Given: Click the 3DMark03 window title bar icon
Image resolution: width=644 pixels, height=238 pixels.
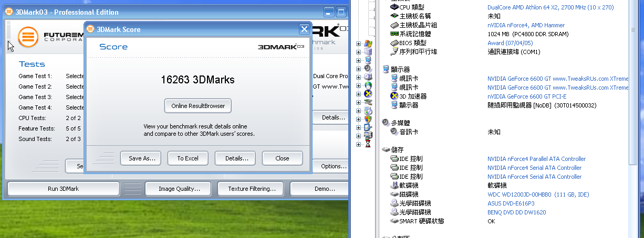Looking at the screenshot, I should [9, 12].
